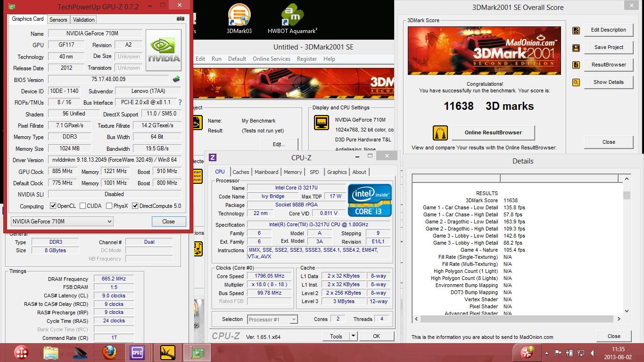Open the CPU-Z Tools dropdown arrow

[353, 336]
